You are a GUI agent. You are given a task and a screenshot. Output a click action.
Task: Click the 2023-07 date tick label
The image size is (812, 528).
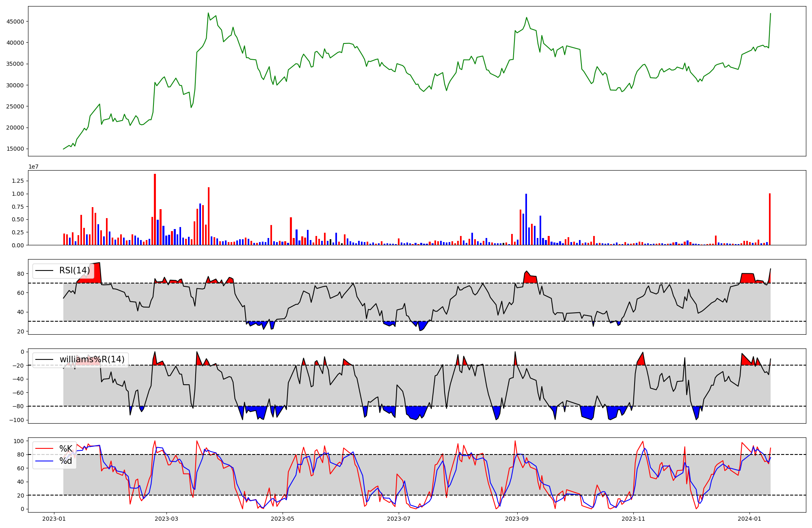point(399,519)
